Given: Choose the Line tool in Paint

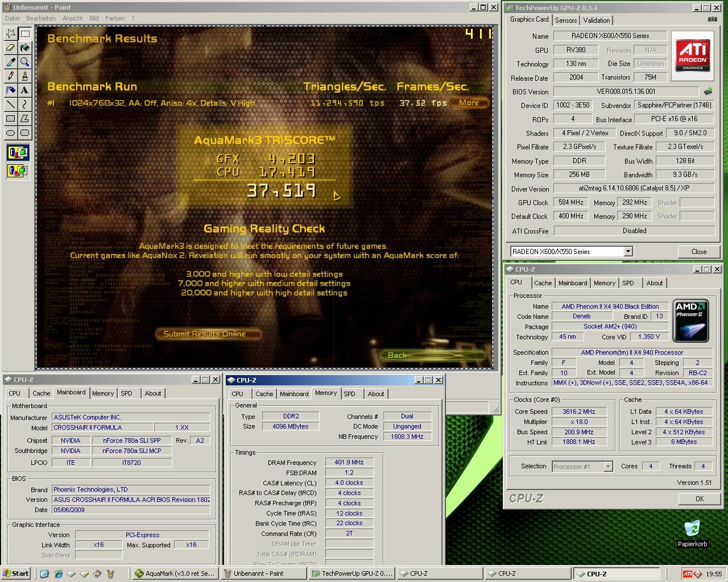Looking at the screenshot, I should point(10,105).
